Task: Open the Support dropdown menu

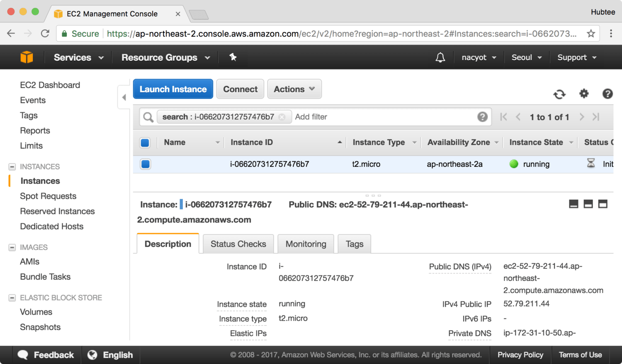Action: (577, 58)
